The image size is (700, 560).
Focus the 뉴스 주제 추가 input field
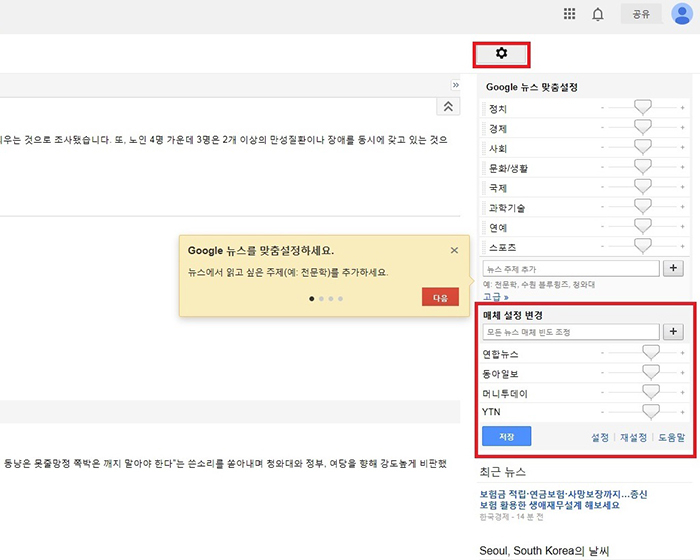pos(570,268)
